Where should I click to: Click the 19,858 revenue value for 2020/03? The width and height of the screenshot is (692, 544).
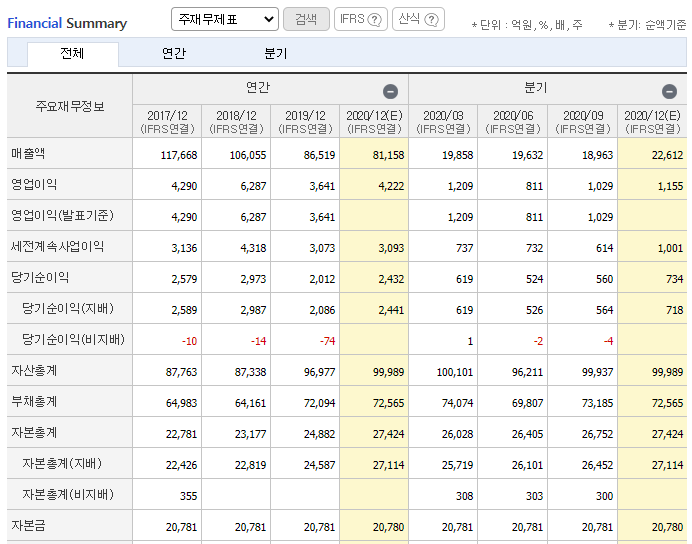tap(458, 155)
